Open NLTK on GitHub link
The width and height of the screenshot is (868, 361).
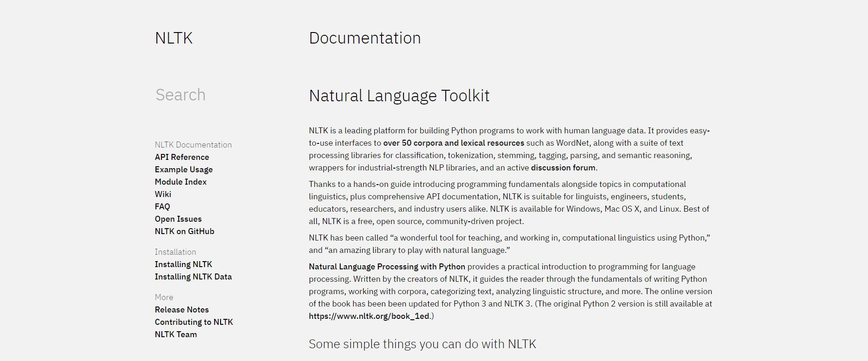coord(185,231)
